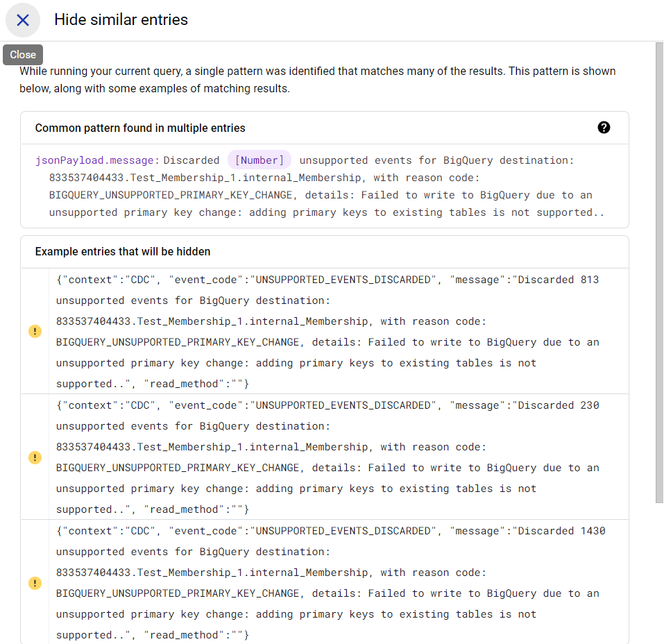Click warning icon beside Discarded 813 entry
Image resolution: width=664 pixels, height=644 pixels.
click(35, 332)
